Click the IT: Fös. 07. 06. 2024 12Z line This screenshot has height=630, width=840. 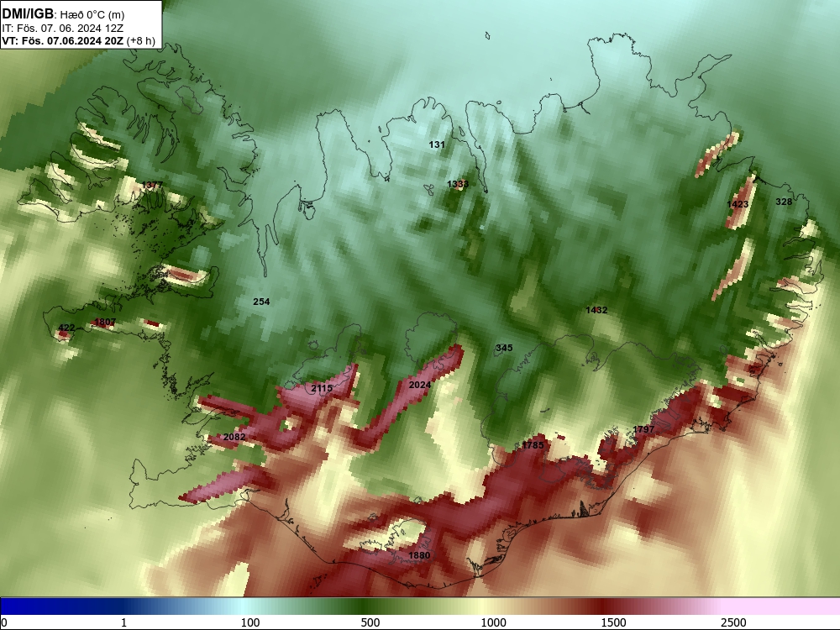63,29
